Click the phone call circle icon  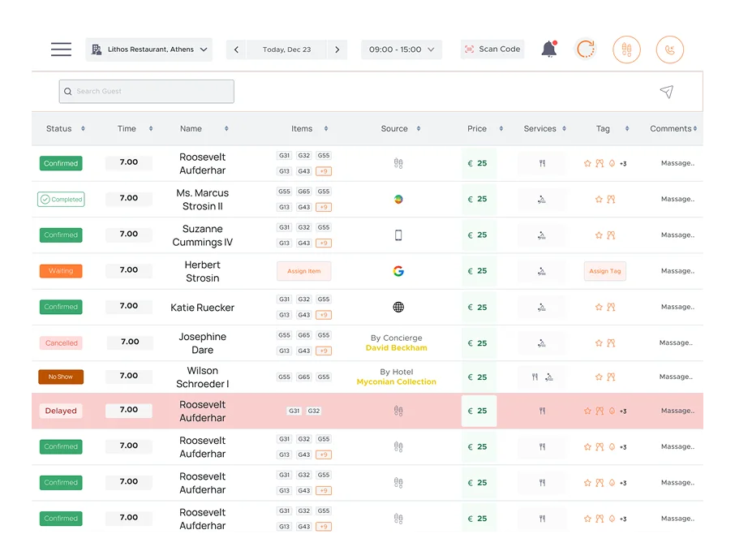(670, 50)
